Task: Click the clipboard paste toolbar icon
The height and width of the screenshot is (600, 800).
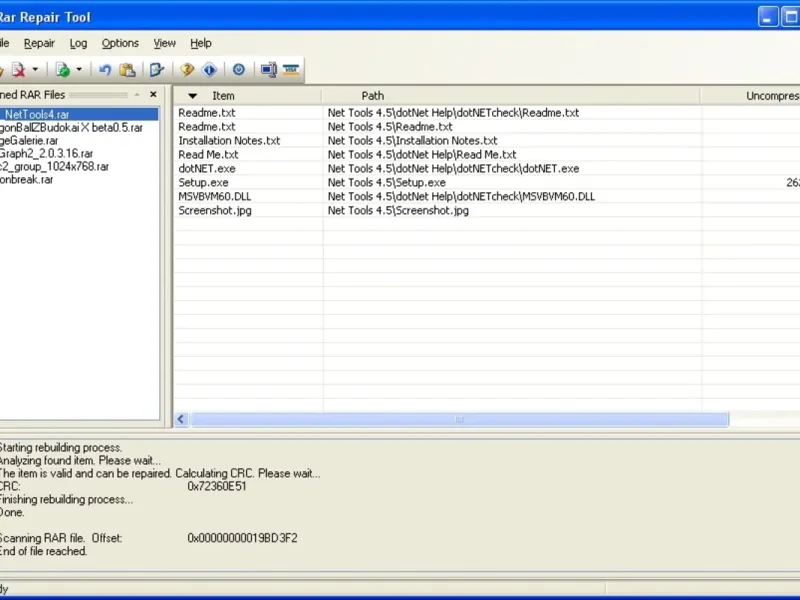Action: click(127, 70)
